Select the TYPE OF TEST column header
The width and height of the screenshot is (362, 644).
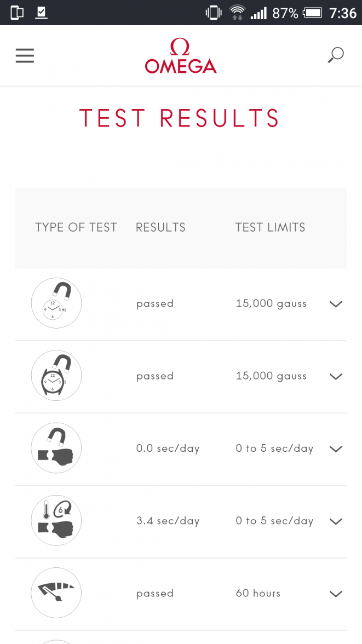[x=76, y=227]
